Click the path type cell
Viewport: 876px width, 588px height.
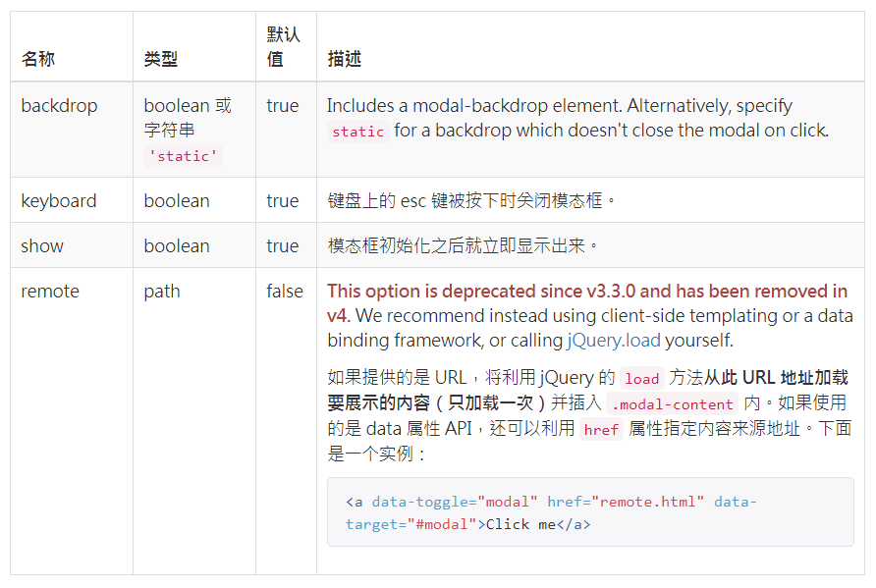coord(162,292)
